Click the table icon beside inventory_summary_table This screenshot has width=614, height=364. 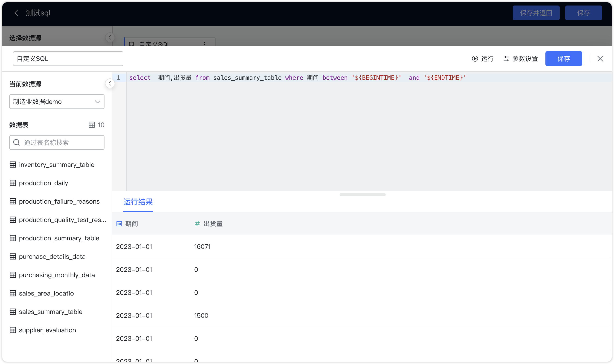point(13,164)
